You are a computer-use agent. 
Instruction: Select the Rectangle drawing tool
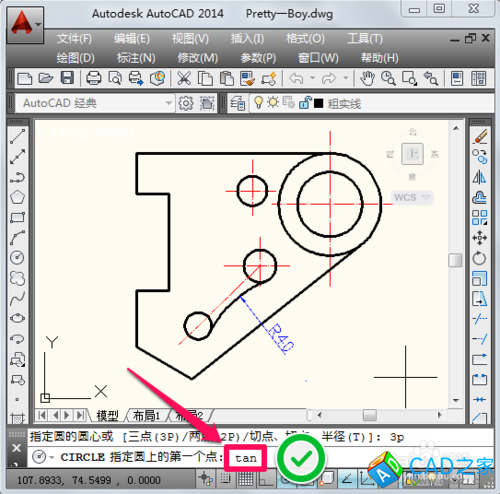tap(17, 218)
